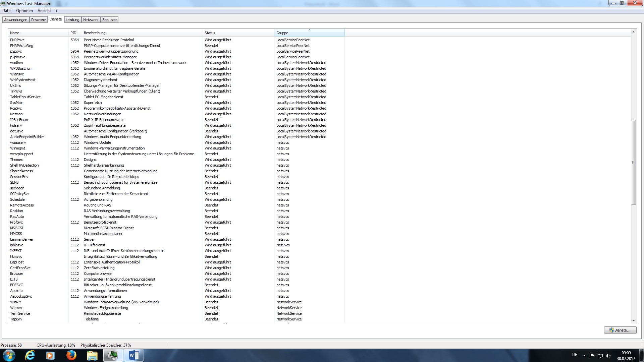Open the Optionen menu

pos(24,11)
